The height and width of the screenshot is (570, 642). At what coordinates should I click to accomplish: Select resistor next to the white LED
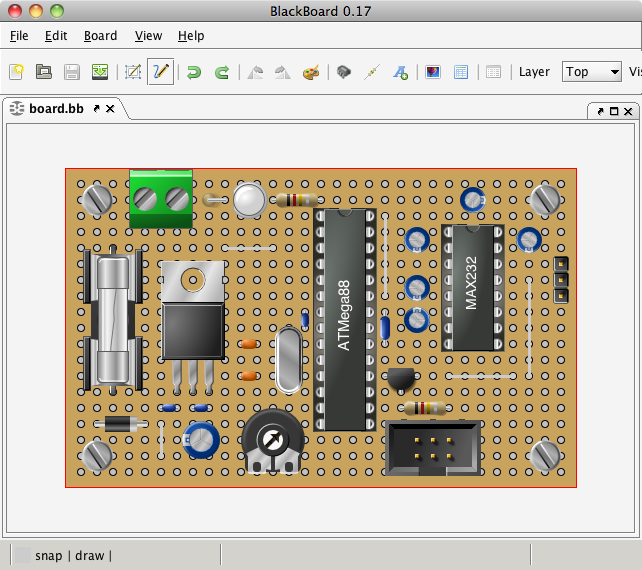pyautogui.click(x=297, y=200)
